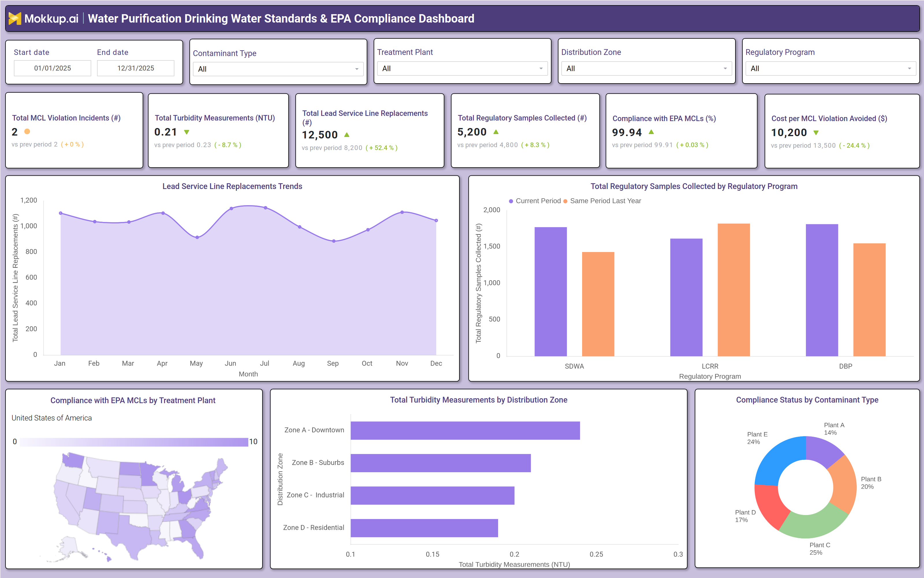
Task: Click the Current Period legend dot
Action: (511, 201)
